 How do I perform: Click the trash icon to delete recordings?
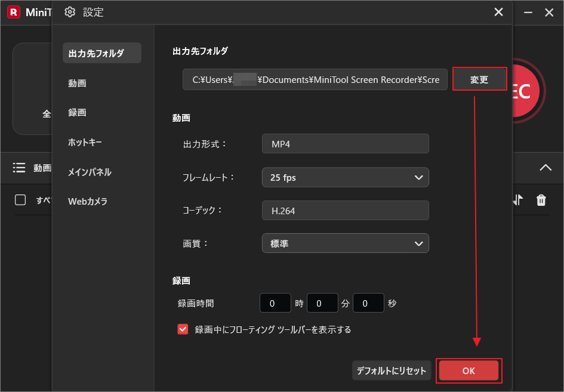click(x=541, y=200)
